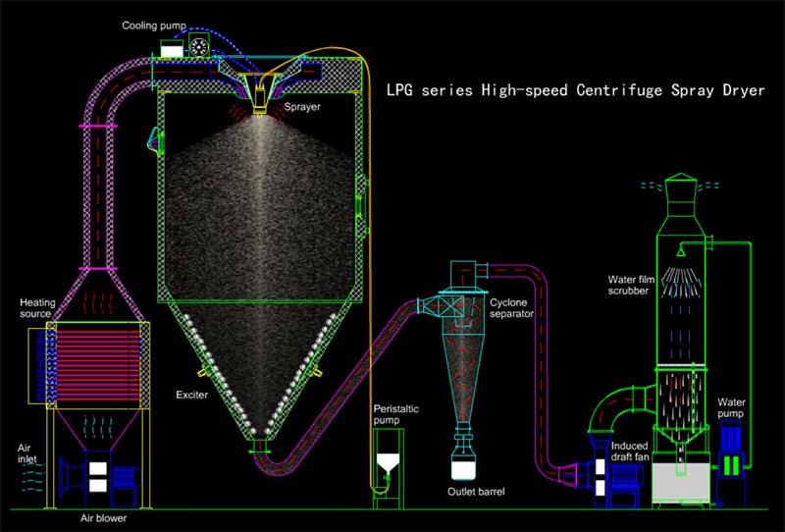Click the air blower machine
The image size is (785, 532).
click(x=98, y=476)
